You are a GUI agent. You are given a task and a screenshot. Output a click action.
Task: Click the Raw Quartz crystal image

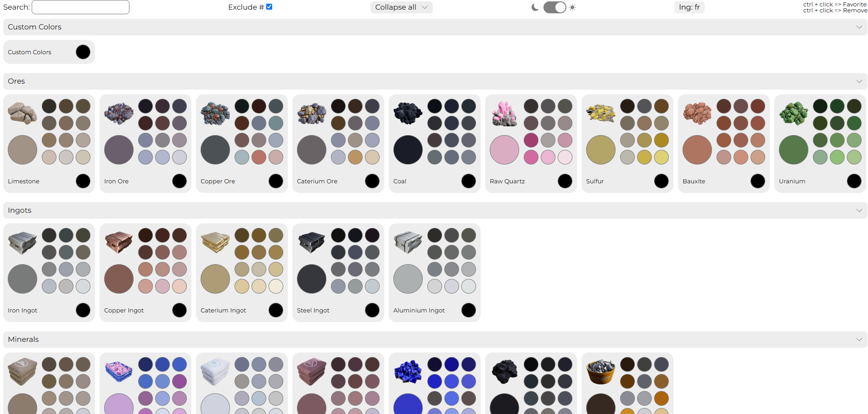[504, 114]
